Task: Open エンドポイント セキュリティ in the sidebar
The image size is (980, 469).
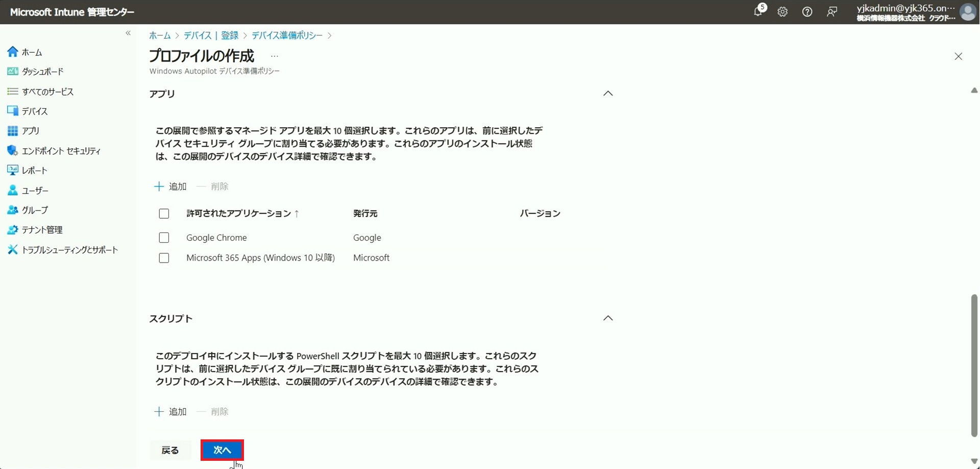Action: 61,151
